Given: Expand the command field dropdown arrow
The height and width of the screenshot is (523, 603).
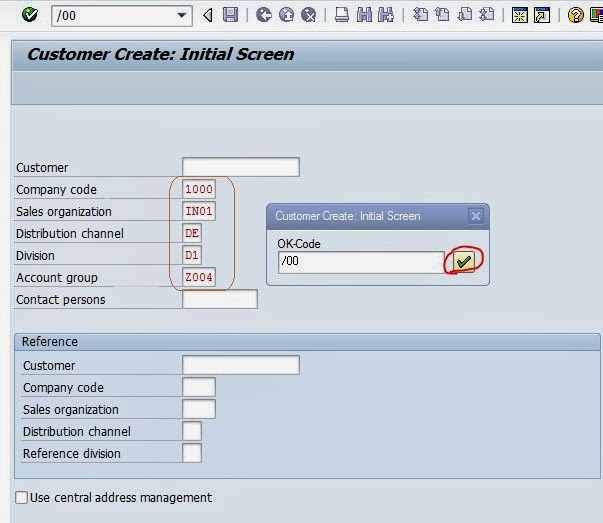Looking at the screenshot, I should (182, 15).
